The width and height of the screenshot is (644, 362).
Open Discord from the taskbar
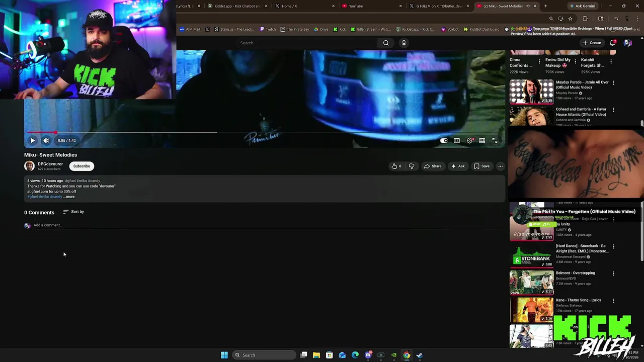pyautogui.click(x=368, y=355)
